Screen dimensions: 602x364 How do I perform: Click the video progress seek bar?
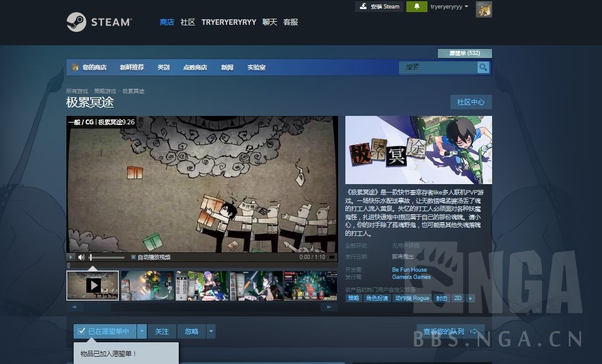point(202,265)
